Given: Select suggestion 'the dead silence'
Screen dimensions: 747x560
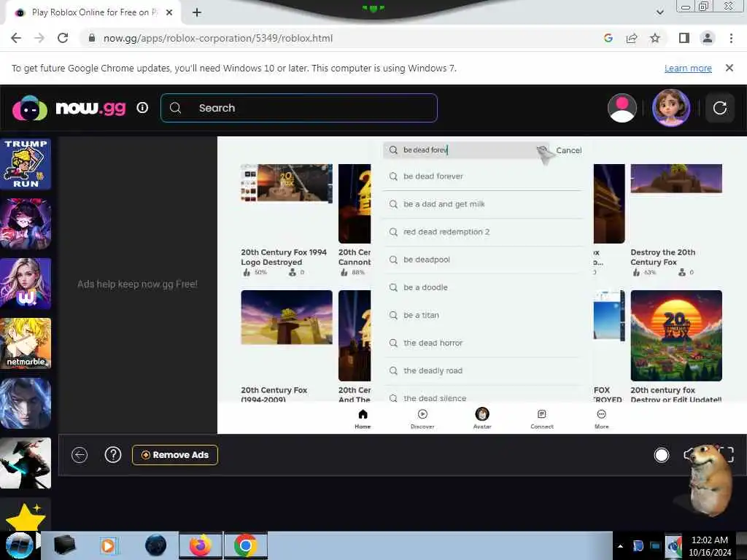Looking at the screenshot, I should [x=482, y=397].
